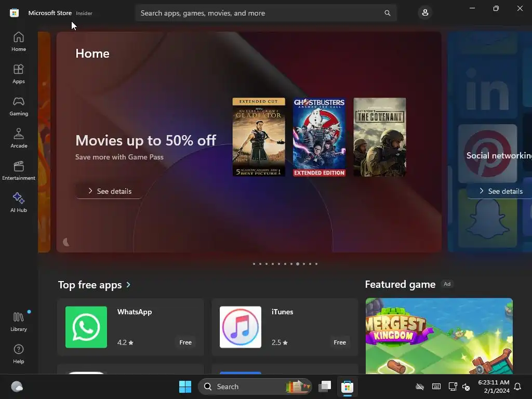
Task: Click the Ad label beside Featured game
Action: (x=447, y=284)
